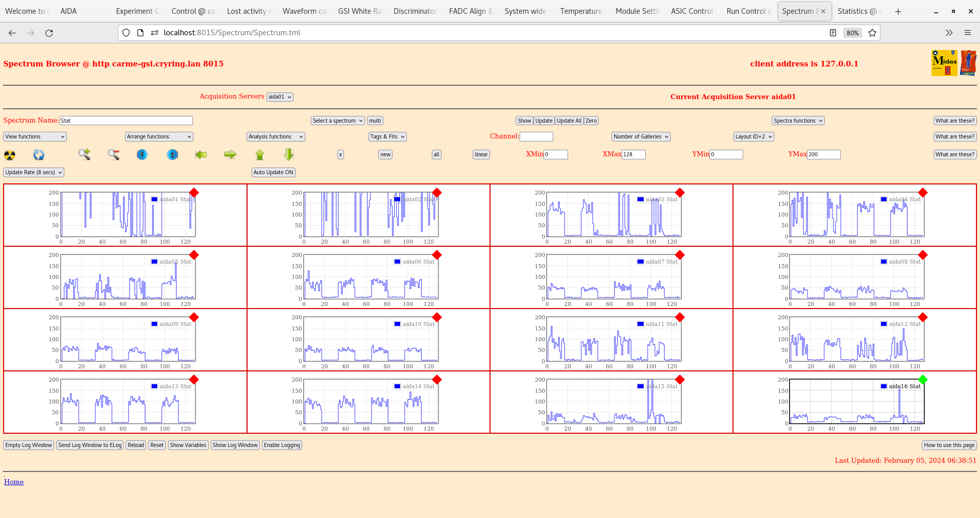The width and height of the screenshot is (980, 518).
Task: Click the blue circle down-chevron icon
Action: pos(142,154)
